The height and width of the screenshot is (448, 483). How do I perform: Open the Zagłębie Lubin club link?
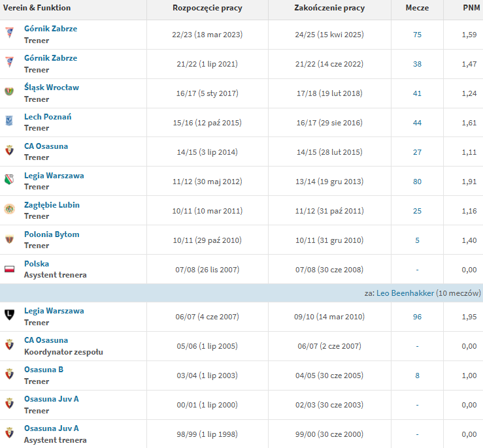pyautogui.click(x=52, y=205)
